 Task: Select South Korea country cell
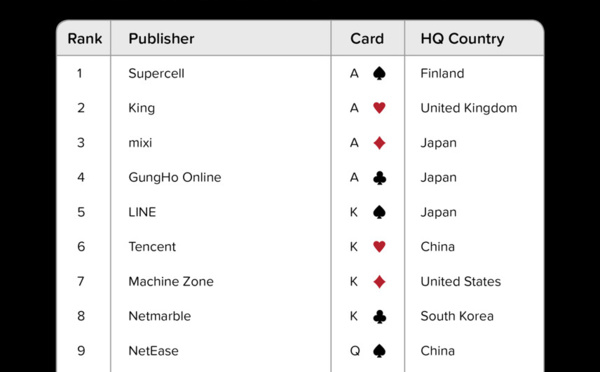click(x=457, y=316)
